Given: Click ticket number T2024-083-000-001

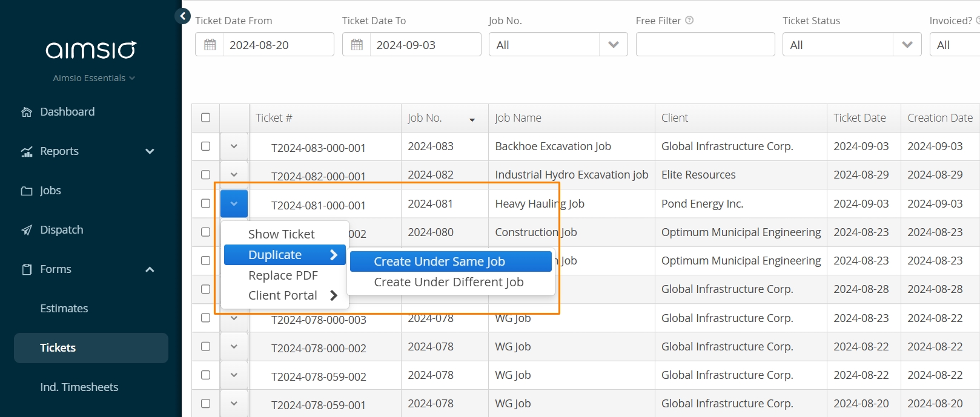Looking at the screenshot, I should tap(319, 148).
